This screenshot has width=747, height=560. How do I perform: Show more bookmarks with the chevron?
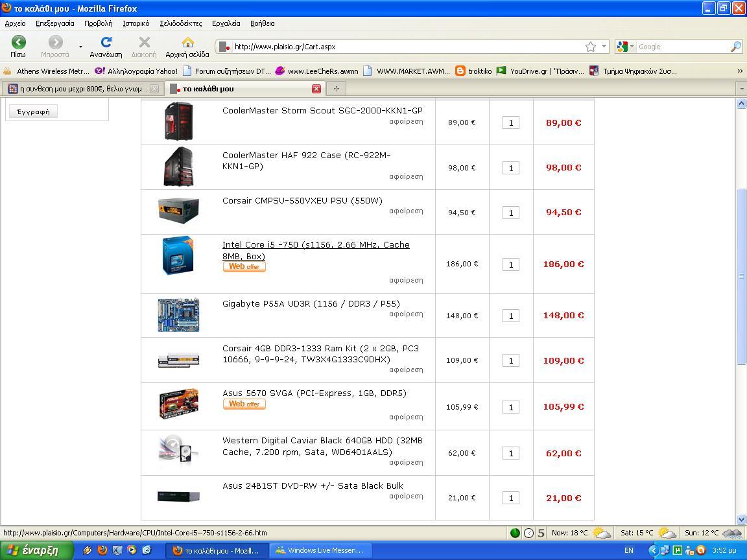(740, 71)
